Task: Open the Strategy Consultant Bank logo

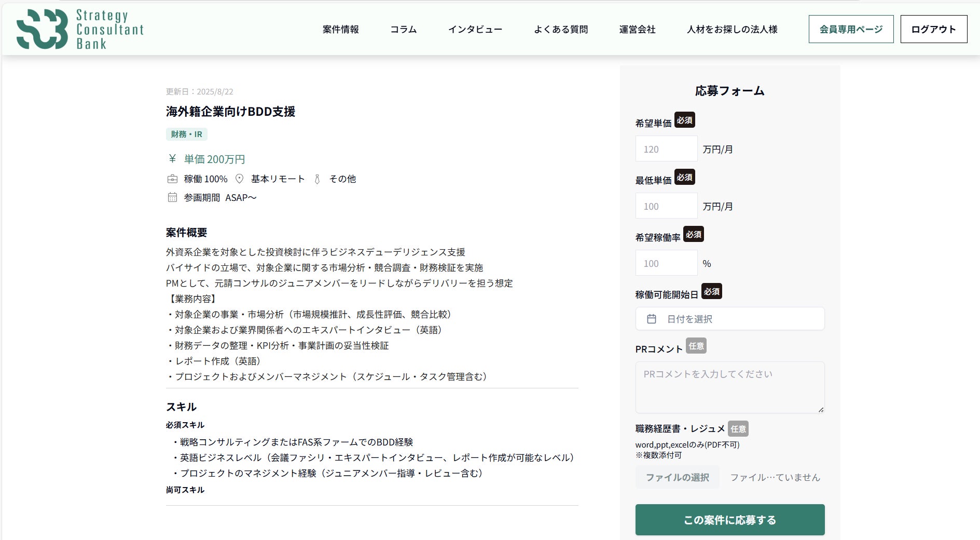Action: click(x=80, y=29)
